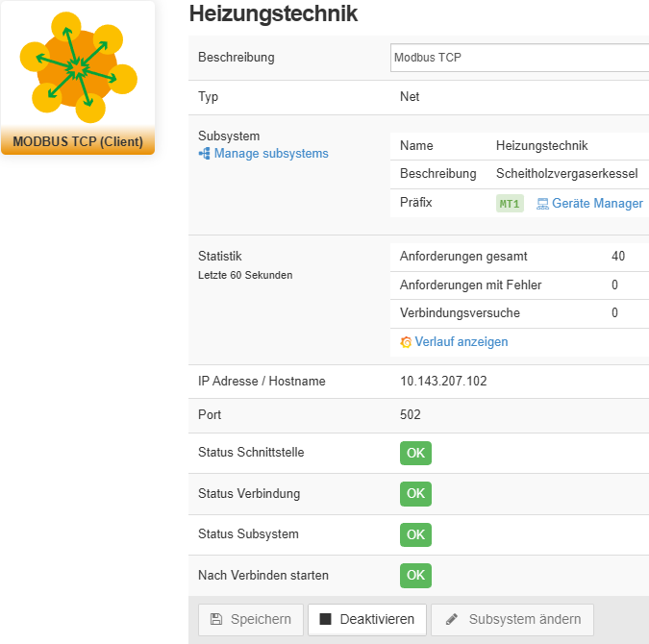Click the OK badge for Status Subsystem
Screen dimensions: 649x644
click(415, 534)
